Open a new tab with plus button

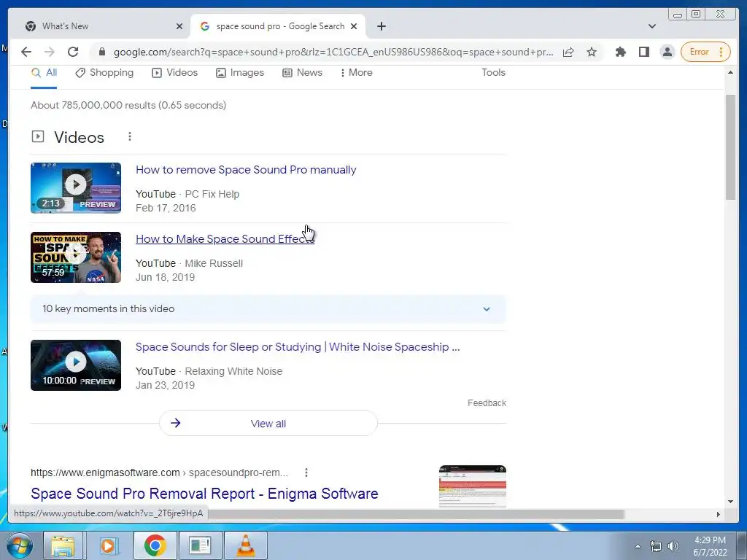[x=381, y=26]
